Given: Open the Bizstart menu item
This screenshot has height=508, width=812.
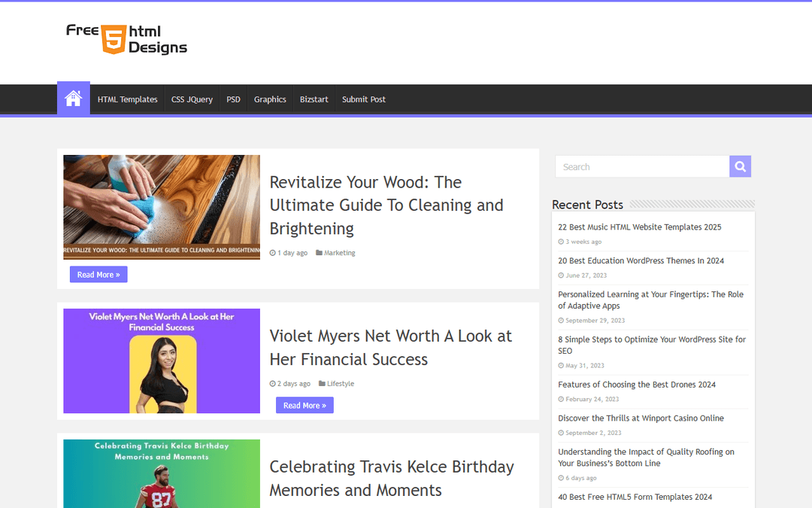Looking at the screenshot, I should pyautogui.click(x=314, y=99).
